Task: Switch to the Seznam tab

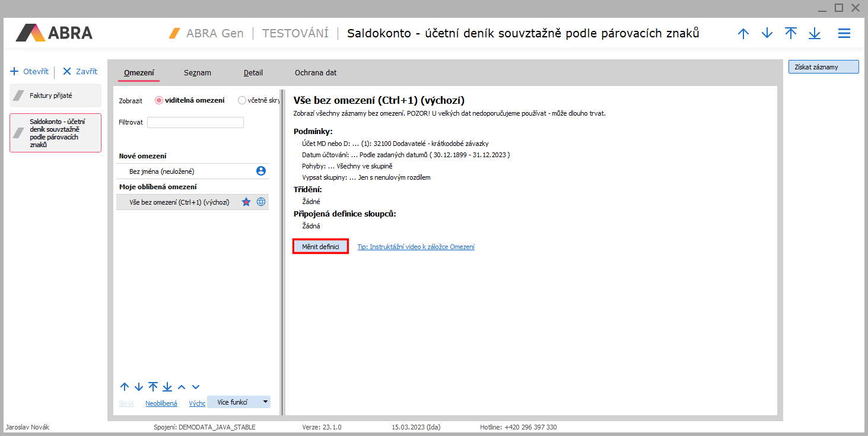Action: (x=197, y=73)
